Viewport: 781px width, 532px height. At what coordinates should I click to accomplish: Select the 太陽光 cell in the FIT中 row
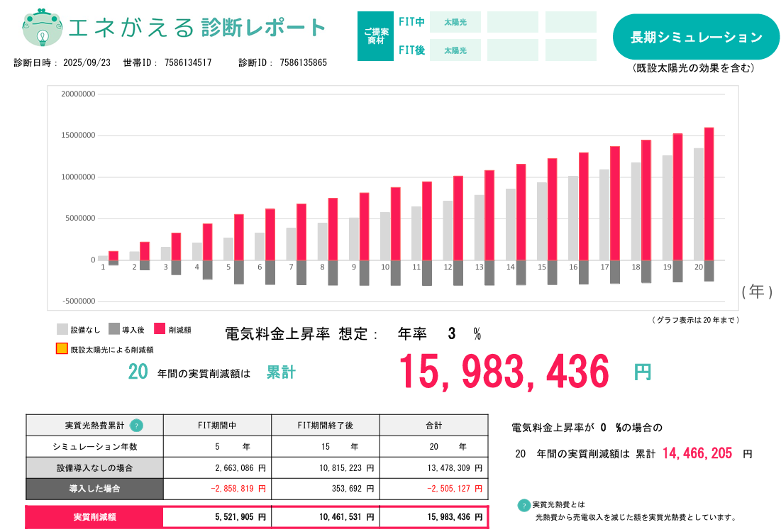pyautogui.click(x=455, y=22)
